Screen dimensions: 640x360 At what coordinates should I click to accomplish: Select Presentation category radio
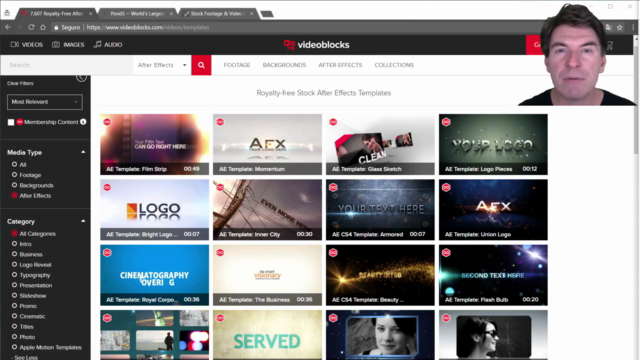[14, 285]
